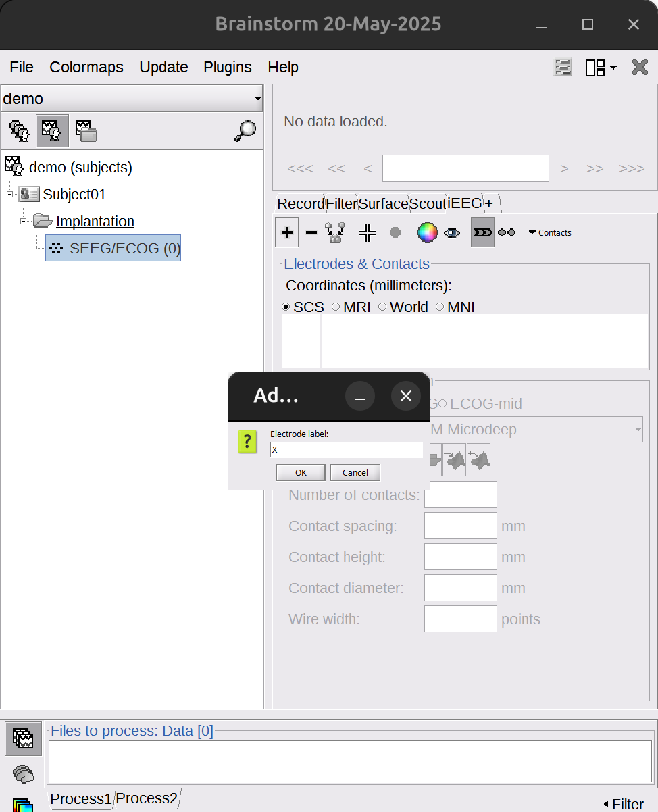The image size is (658, 812).
Task: Select process recordings data type icon
Action: [x=24, y=738]
